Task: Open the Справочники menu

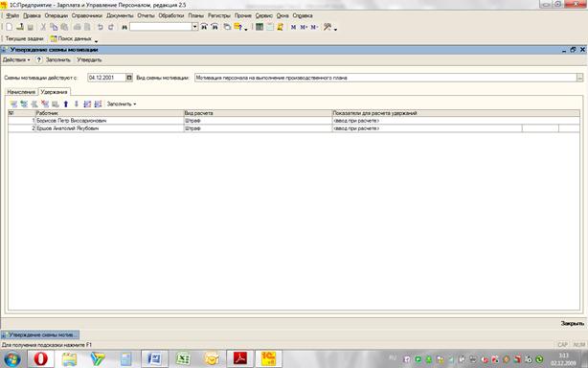Action: pos(86,15)
